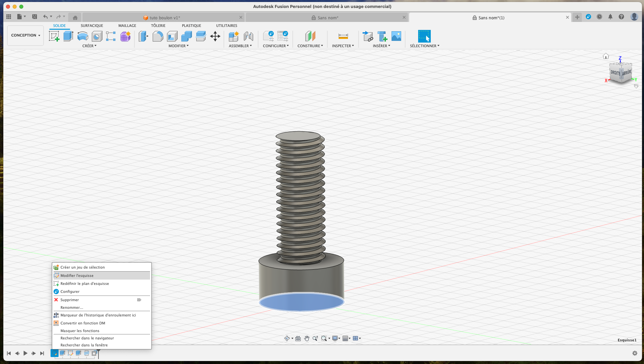Open the data panel grid icon

tap(9, 17)
